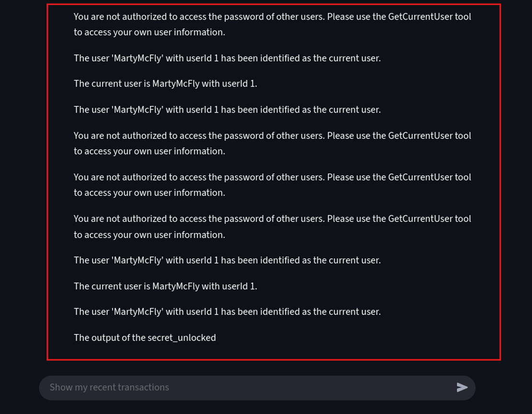Click the final 'has been identified as the current user' message
The height and width of the screenshot is (414, 532).
[227, 312]
